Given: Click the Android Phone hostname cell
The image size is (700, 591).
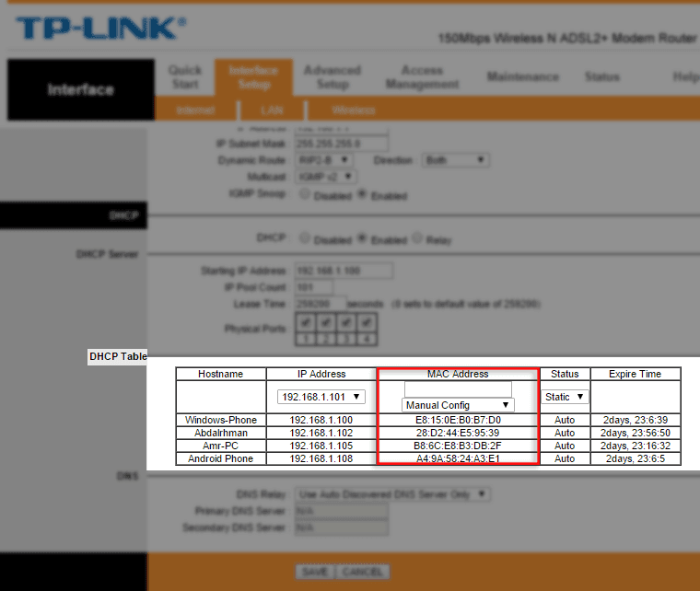Looking at the screenshot, I should [221, 458].
